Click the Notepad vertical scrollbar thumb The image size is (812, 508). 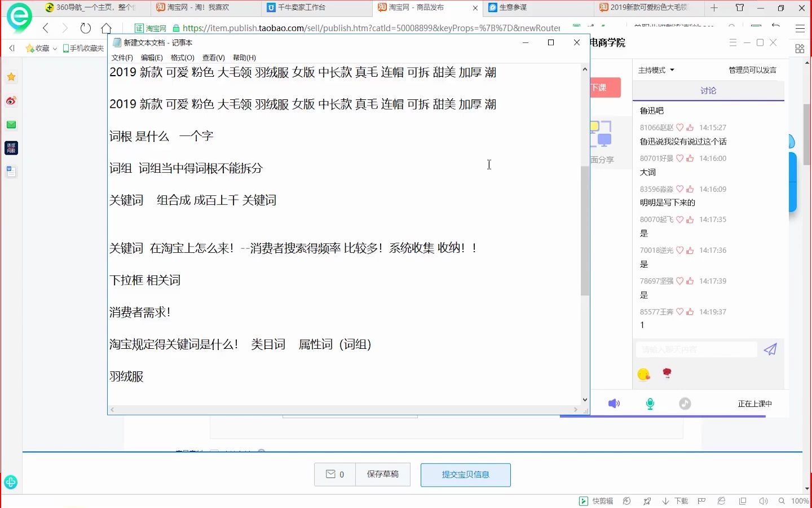click(585, 231)
